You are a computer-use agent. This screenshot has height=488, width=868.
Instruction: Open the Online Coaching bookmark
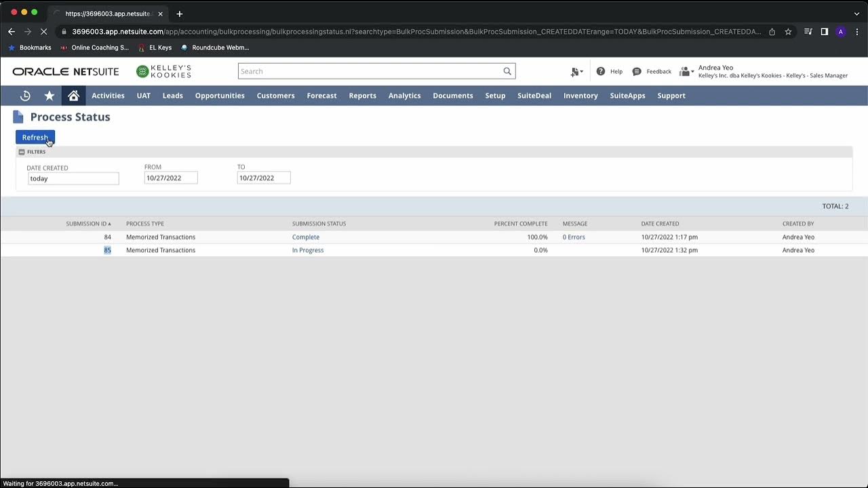coord(94,47)
